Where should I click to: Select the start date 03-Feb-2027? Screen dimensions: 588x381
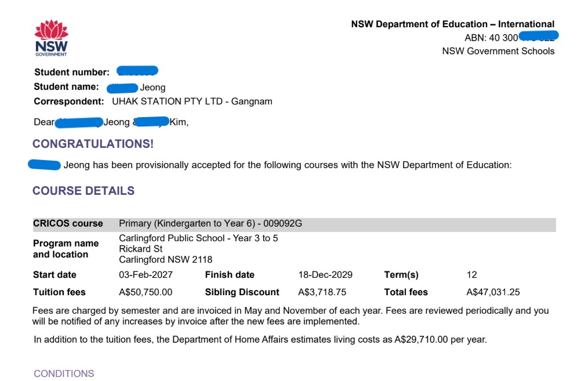(146, 274)
